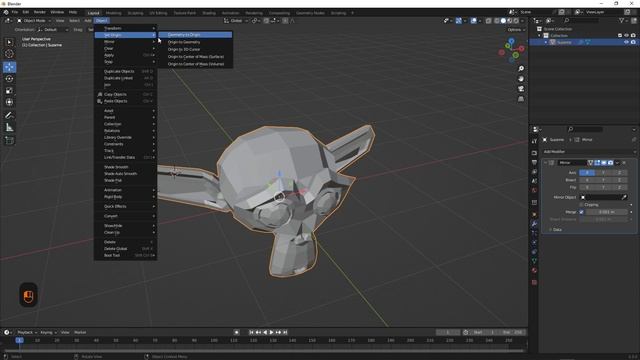The height and width of the screenshot is (360, 640).
Task: Enable Mirror Axis Z button
Action: (619, 173)
